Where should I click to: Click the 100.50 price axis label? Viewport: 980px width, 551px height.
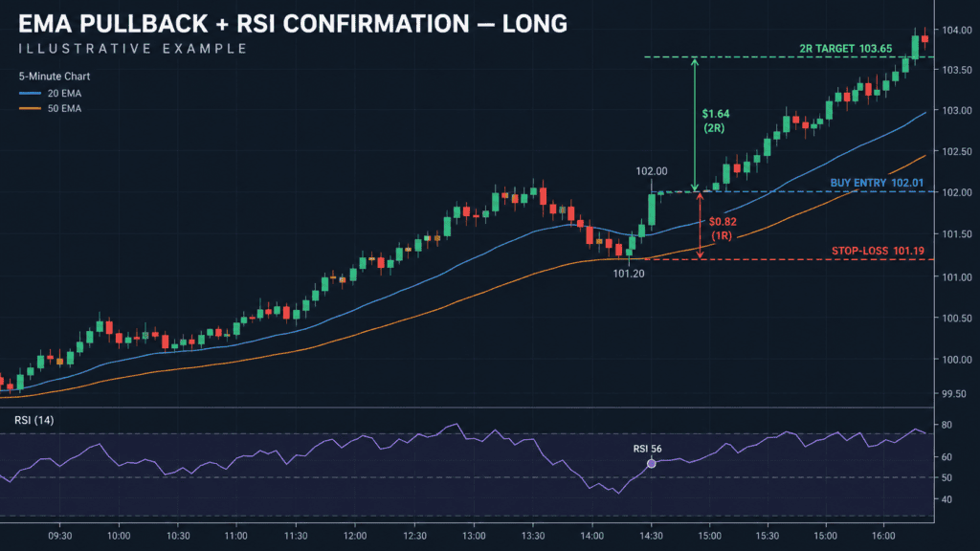pyautogui.click(x=957, y=319)
